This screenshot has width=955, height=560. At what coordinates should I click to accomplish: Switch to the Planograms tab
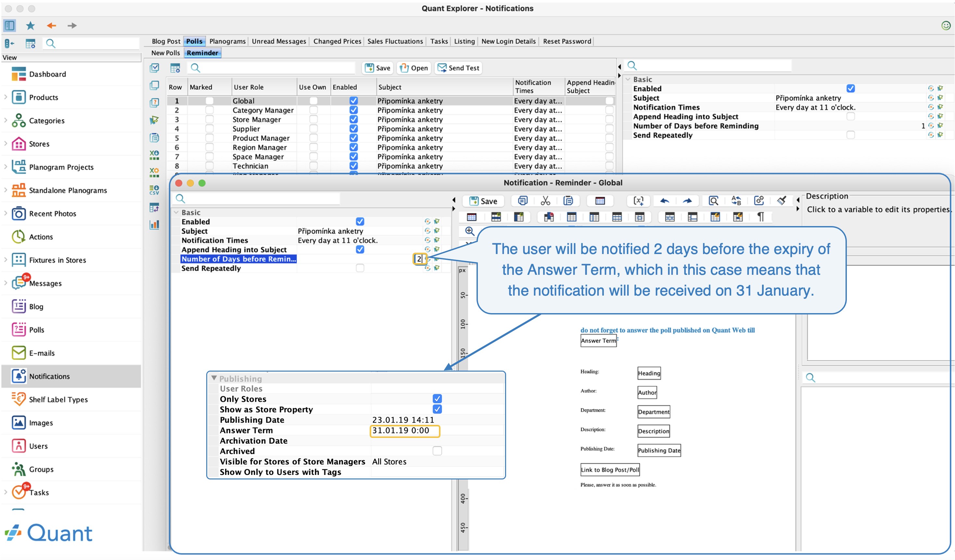[227, 41]
